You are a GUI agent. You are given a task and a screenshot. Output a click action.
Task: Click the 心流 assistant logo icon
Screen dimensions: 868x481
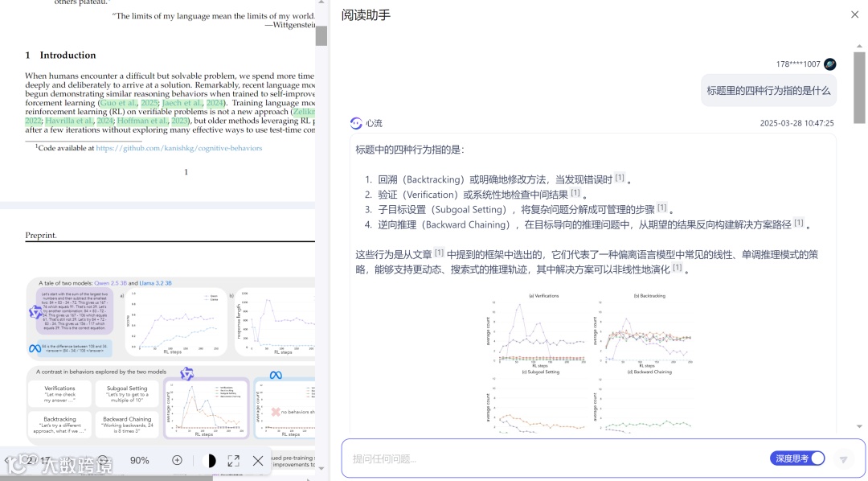point(356,123)
